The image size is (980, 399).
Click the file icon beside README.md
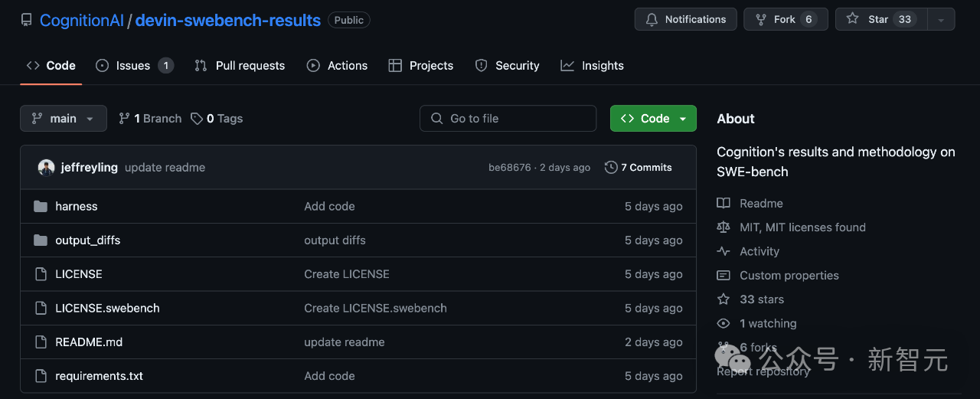(x=41, y=342)
